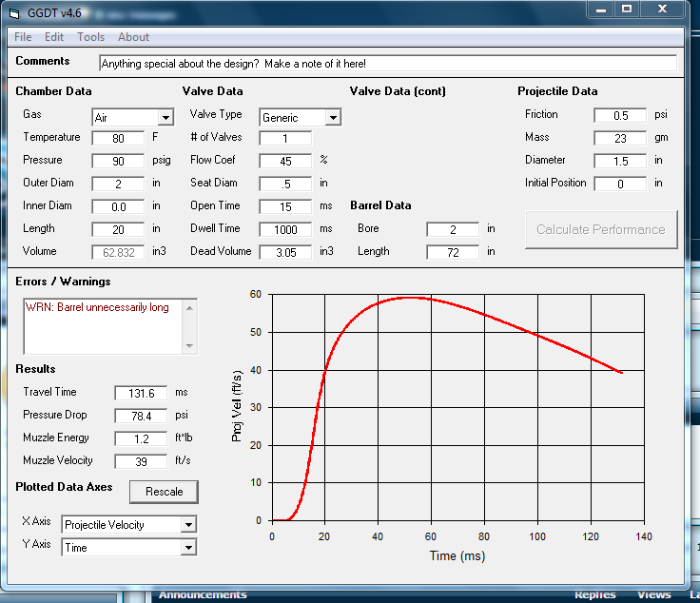
Task: Open the X Axis Projectile Velocity dropdown
Action: 188,525
